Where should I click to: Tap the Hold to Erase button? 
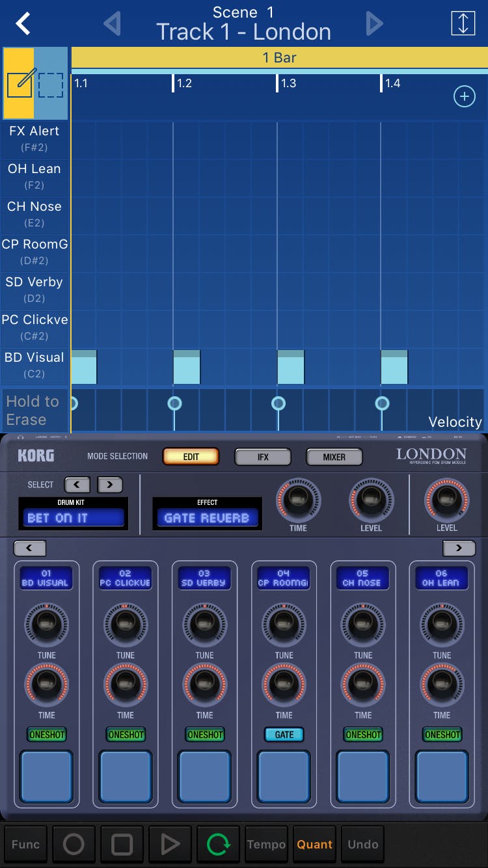tap(34, 411)
